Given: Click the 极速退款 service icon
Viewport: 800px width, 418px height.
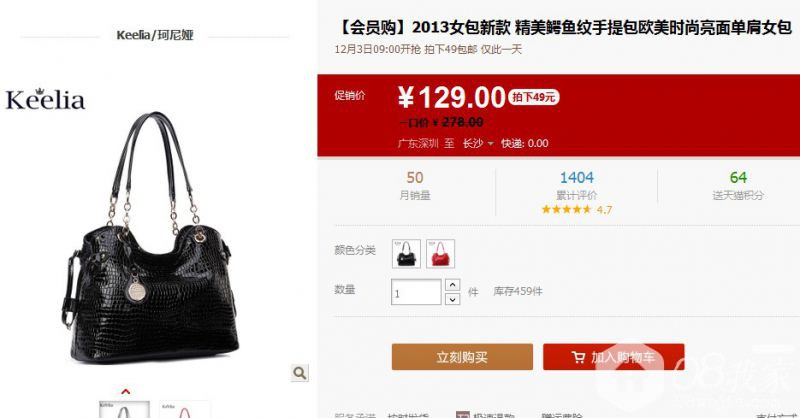Looking at the screenshot, I should point(462,414).
